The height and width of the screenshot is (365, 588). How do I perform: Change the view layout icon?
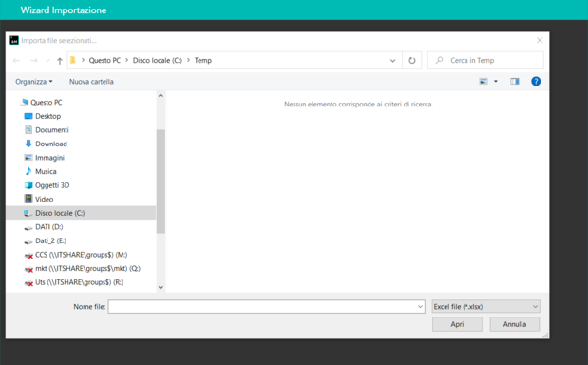click(x=484, y=81)
